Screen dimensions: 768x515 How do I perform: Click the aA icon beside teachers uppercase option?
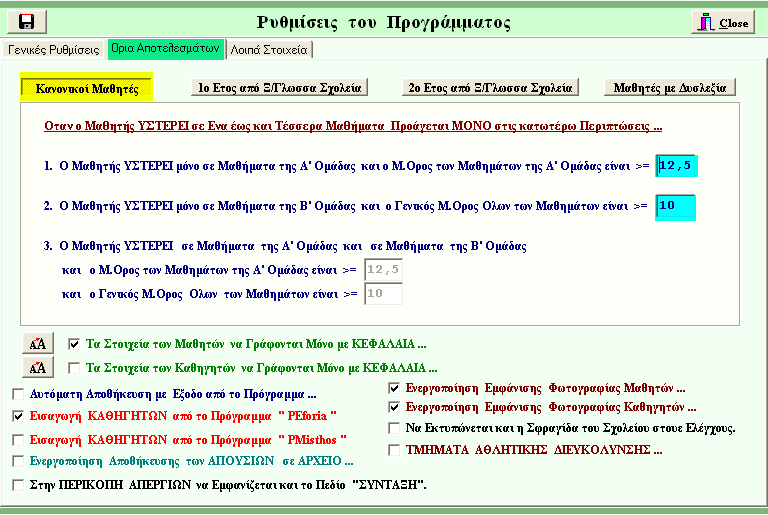coord(34,367)
